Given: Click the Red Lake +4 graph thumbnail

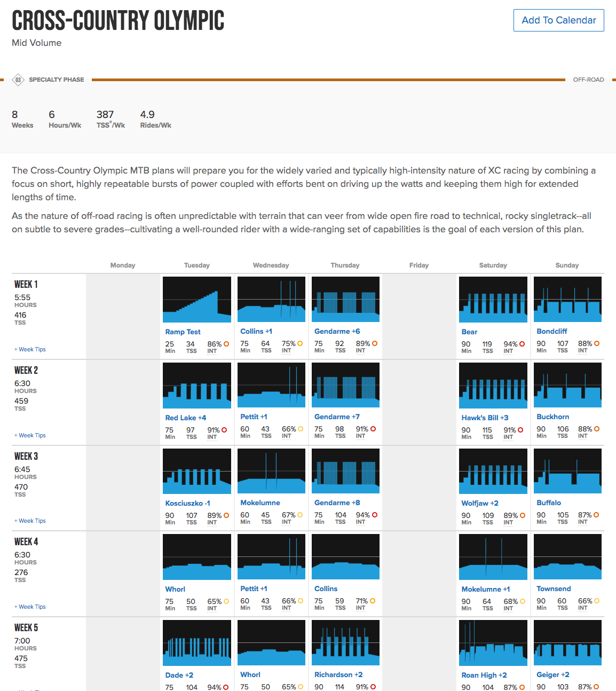Looking at the screenshot, I should click(x=197, y=385).
